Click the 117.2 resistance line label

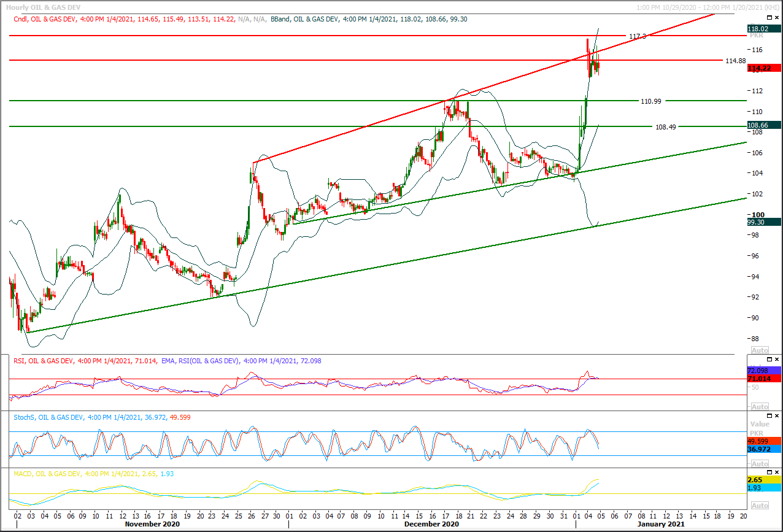pos(638,37)
